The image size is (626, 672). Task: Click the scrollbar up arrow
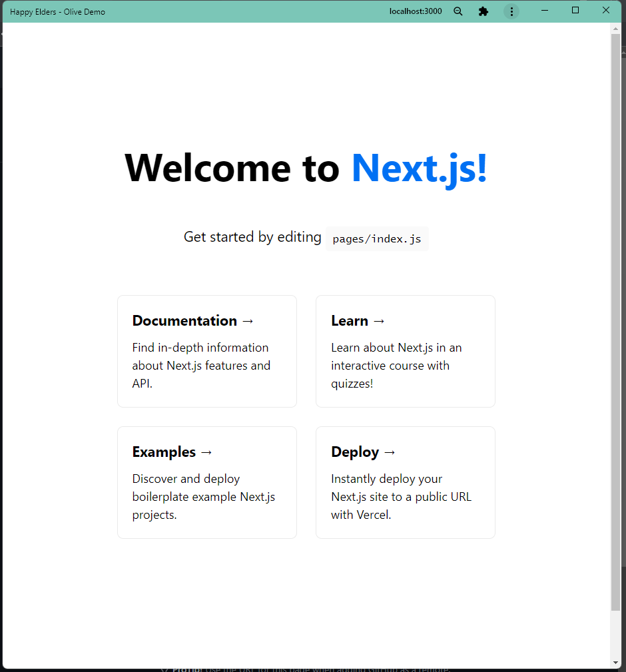(616, 27)
